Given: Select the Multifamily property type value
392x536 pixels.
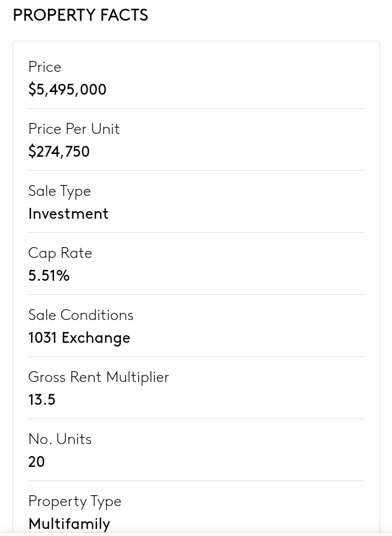Looking at the screenshot, I should tap(69, 523).
